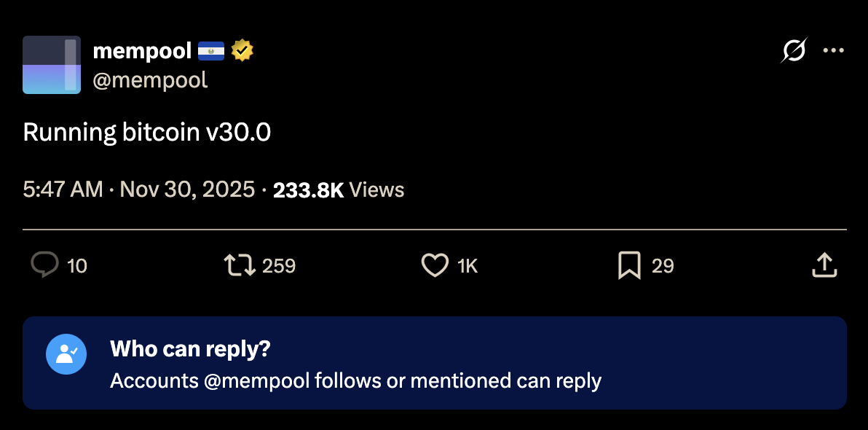The image size is (868, 430).
Task: View the 233.8K Views analytics
Action: (339, 190)
